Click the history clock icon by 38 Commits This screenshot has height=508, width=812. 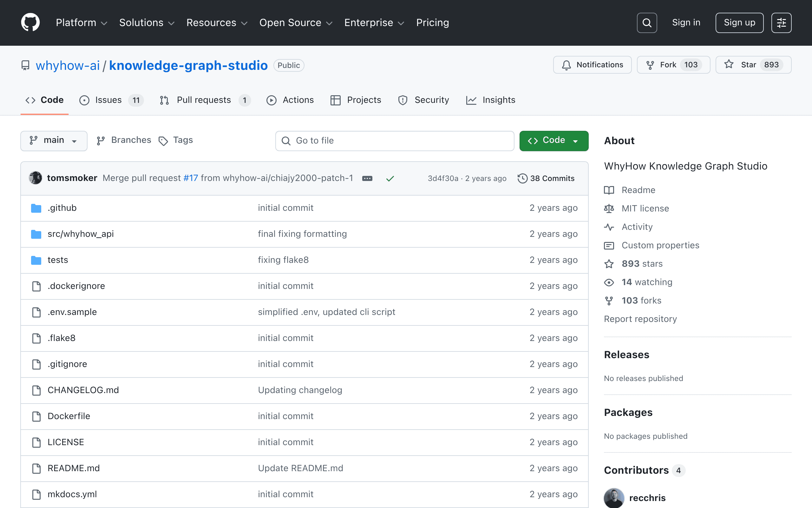pyautogui.click(x=522, y=178)
